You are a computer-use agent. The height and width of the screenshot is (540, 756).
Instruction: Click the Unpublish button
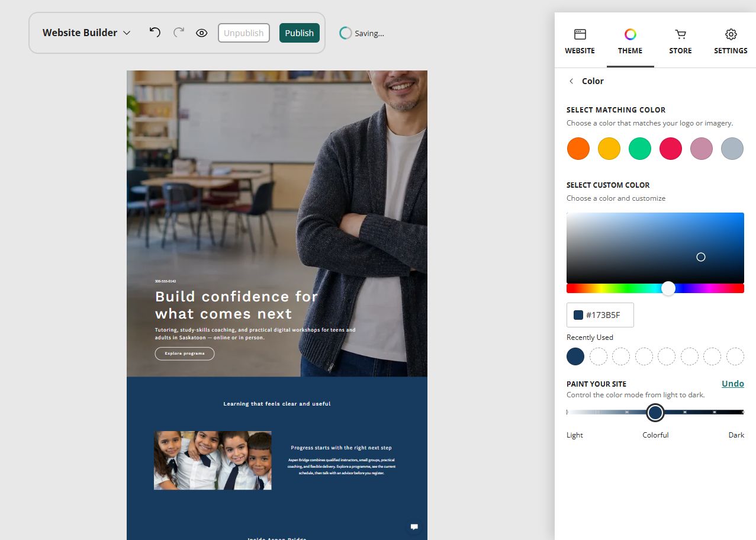pos(244,33)
